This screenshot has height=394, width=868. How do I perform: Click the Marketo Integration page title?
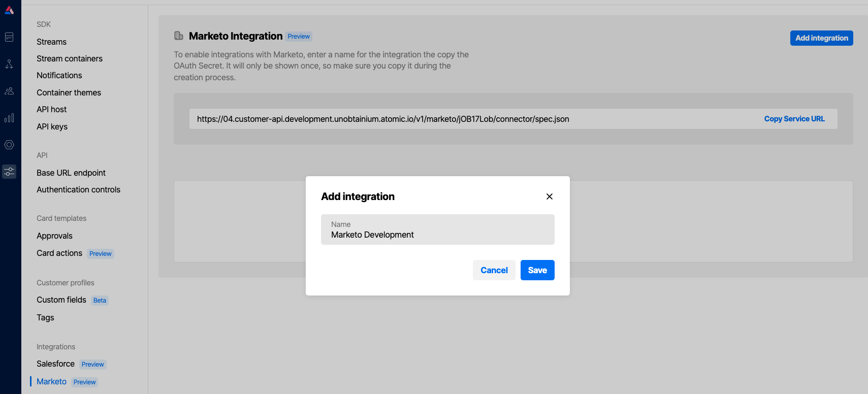tap(236, 36)
